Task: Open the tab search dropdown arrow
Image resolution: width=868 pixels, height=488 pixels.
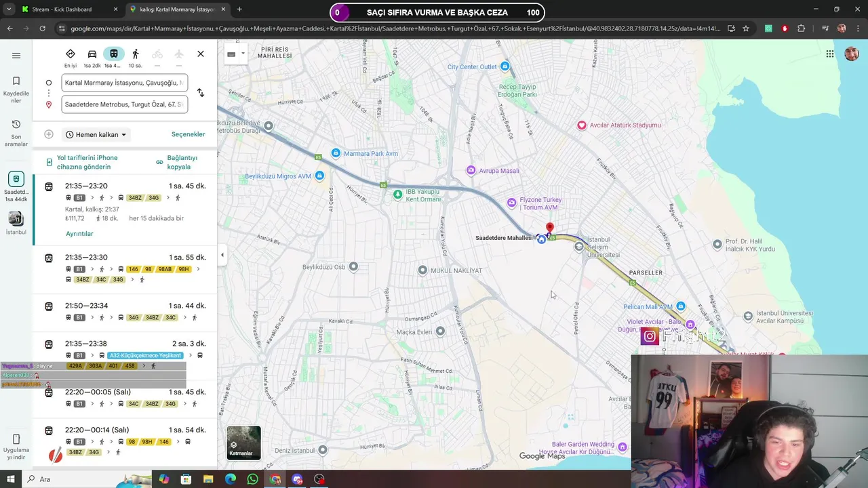Action: [x=9, y=9]
